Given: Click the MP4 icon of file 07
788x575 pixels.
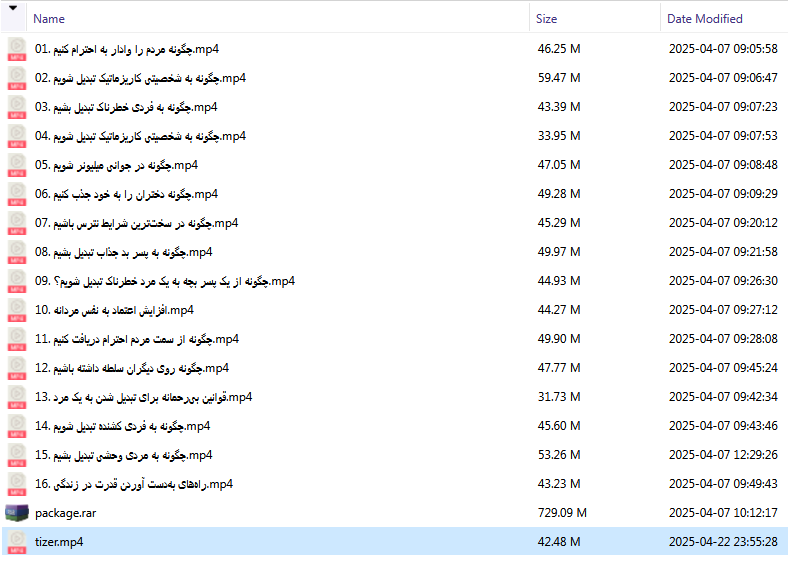Looking at the screenshot, I should 17,223.
